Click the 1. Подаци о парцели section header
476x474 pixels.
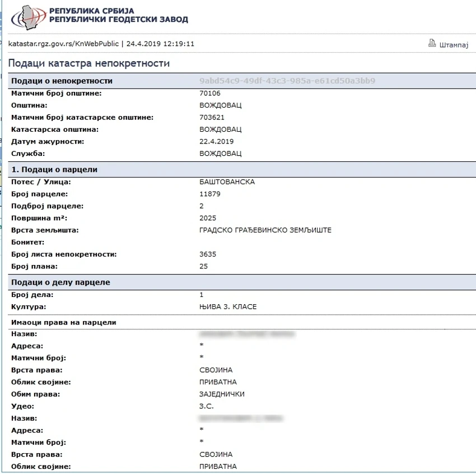tap(54, 169)
